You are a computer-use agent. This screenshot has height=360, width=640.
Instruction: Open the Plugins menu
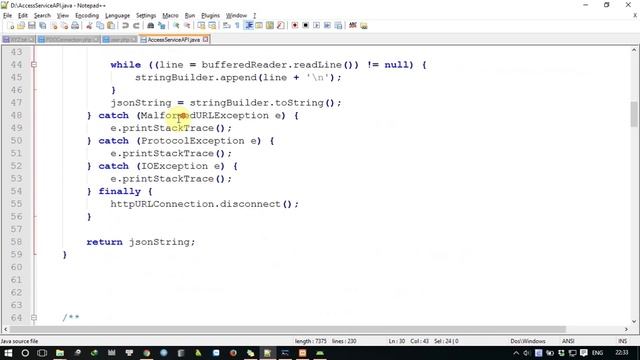(x=210, y=16)
